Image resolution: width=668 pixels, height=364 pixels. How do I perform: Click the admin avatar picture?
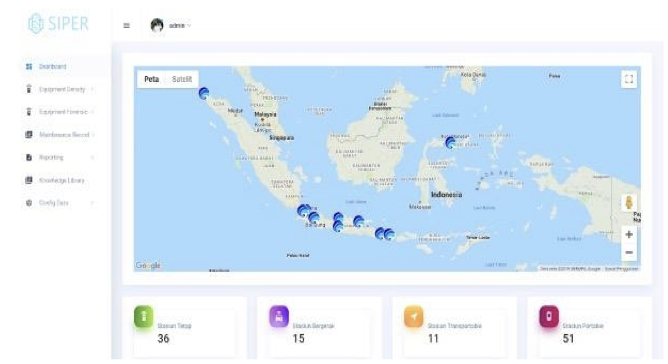[x=157, y=26]
